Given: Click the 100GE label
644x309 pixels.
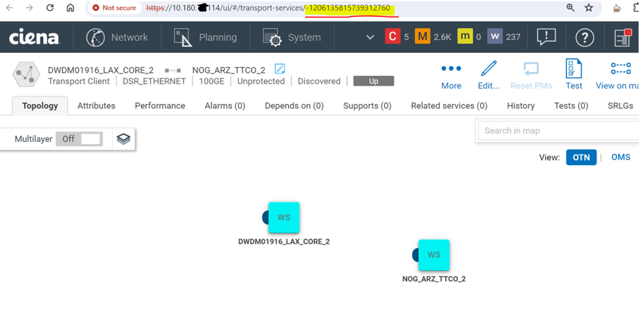Looking at the screenshot, I should (211, 82).
